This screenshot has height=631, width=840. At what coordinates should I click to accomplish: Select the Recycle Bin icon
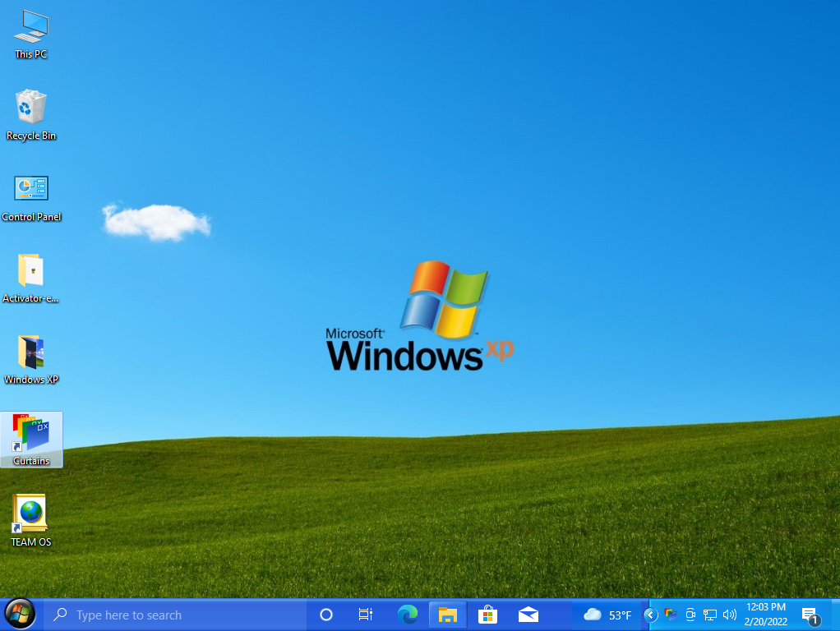tap(31, 115)
